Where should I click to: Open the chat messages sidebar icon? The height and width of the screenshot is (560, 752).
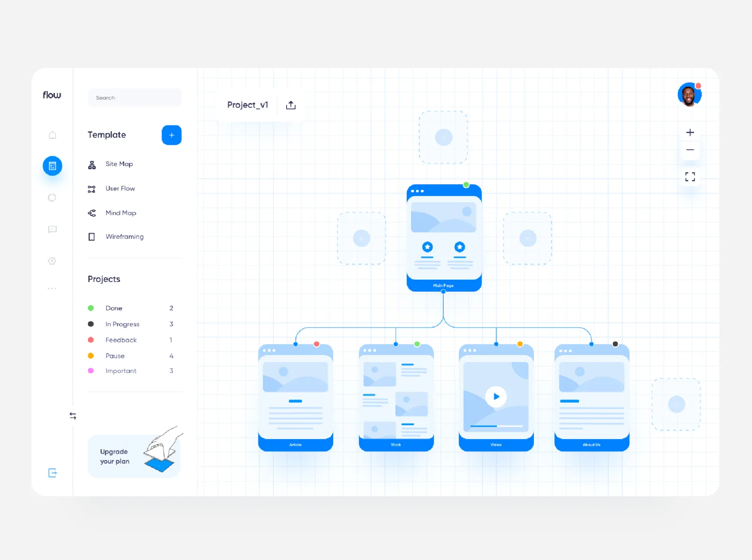[x=52, y=229]
